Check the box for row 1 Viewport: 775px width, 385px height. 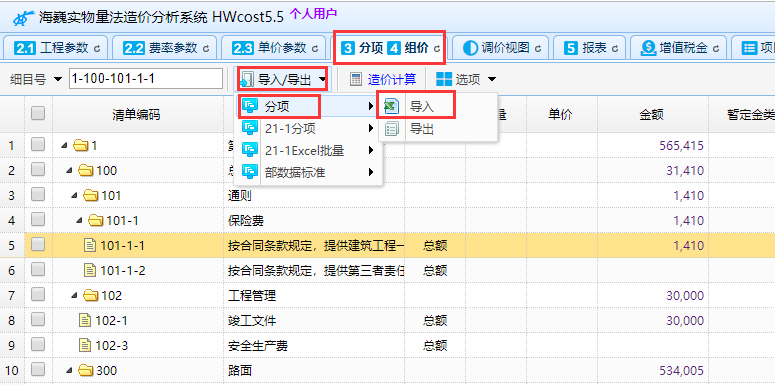pyautogui.click(x=38, y=144)
